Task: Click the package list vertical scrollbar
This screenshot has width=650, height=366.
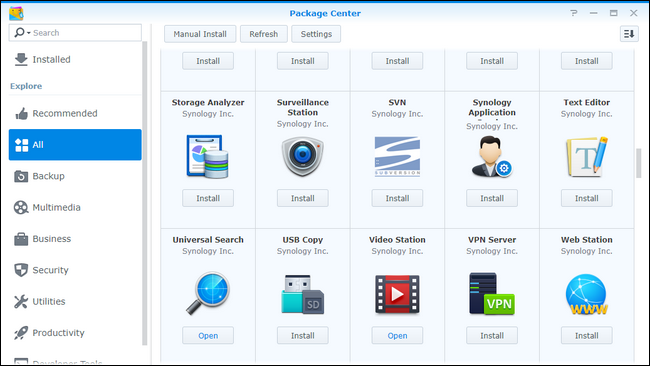Action: (638, 163)
